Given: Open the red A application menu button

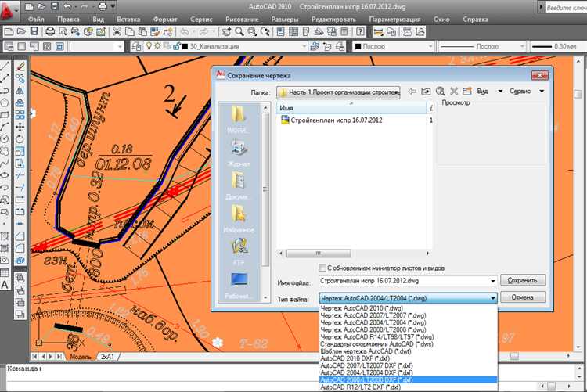Looking at the screenshot, I should pos(9,11).
